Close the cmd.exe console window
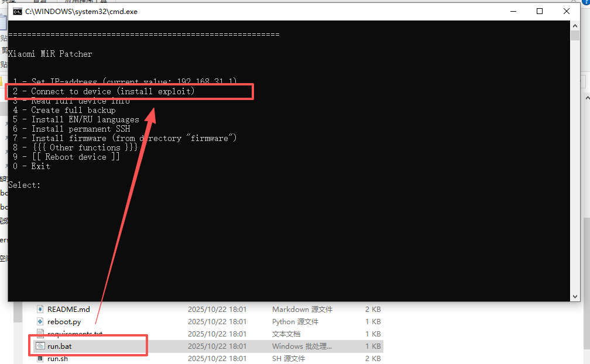Screen dimensions: 590x364 (567, 12)
